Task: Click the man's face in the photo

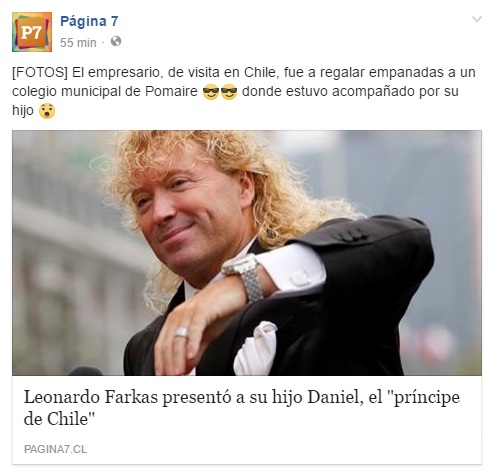Action: 185,218
